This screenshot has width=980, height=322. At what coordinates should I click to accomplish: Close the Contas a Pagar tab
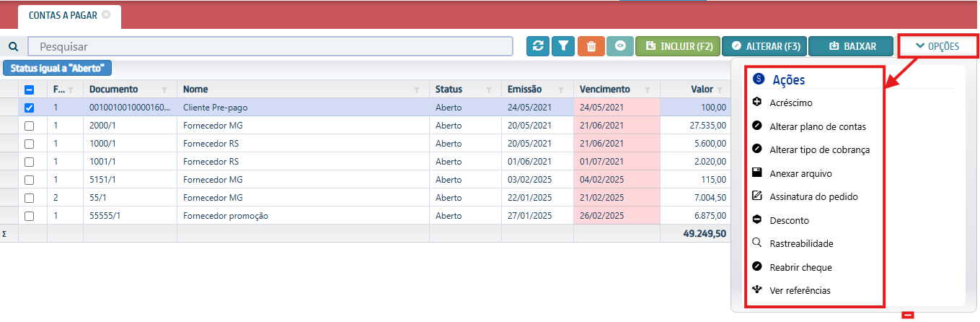coord(106,14)
